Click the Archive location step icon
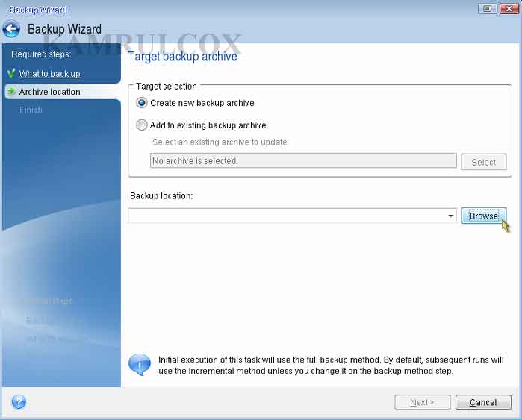The image size is (522, 420). [11, 92]
